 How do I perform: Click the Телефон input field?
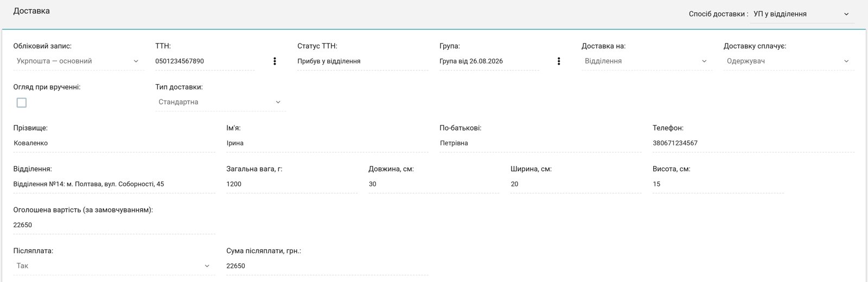(x=754, y=143)
